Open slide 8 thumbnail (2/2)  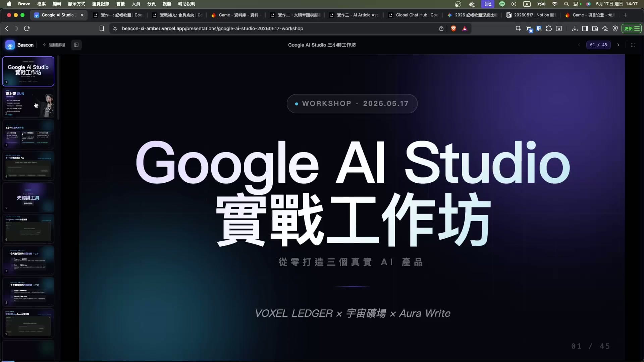point(28,292)
